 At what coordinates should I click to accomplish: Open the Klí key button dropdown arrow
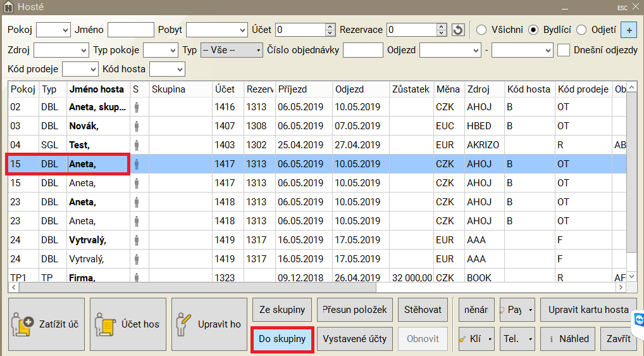point(490,339)
